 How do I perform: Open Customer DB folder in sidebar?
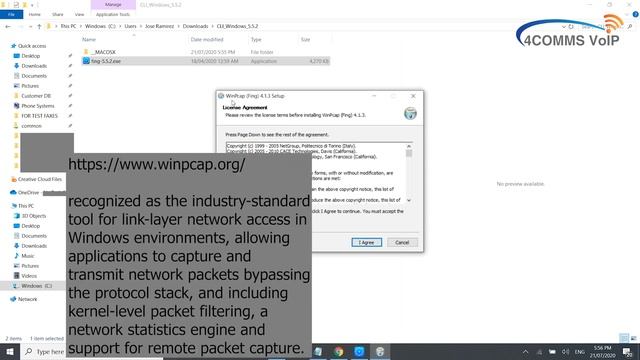tap(36, 96)
